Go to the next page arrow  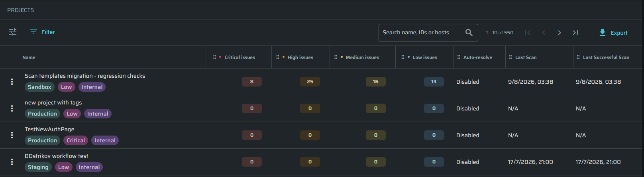(x=560, y=33)
